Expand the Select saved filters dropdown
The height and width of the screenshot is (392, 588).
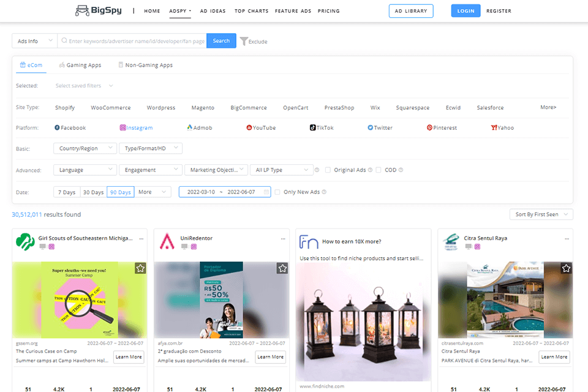84,86
